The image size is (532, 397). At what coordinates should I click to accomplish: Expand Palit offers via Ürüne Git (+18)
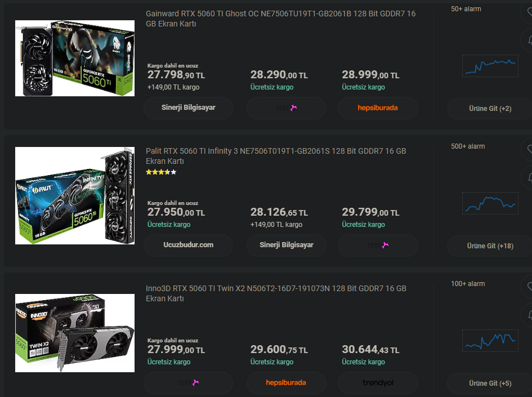pyautogui.click(x=490, y=246)
